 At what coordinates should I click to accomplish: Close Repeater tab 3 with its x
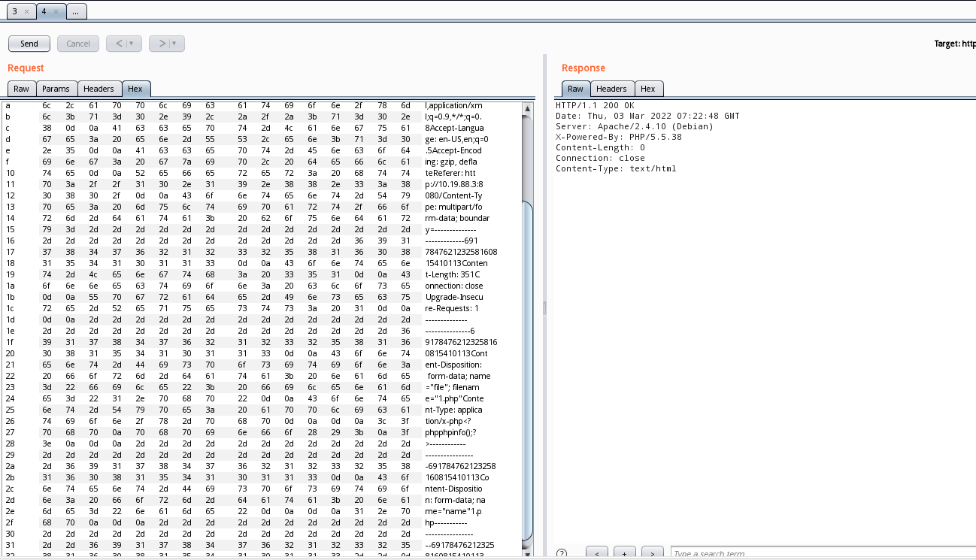[x=27, y=12]
